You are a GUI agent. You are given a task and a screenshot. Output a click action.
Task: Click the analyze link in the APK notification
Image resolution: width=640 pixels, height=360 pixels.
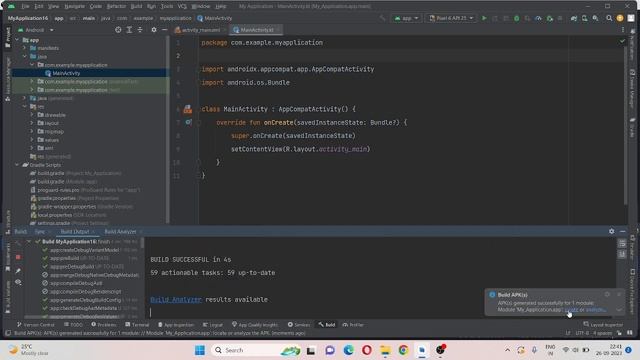[596, 310]
